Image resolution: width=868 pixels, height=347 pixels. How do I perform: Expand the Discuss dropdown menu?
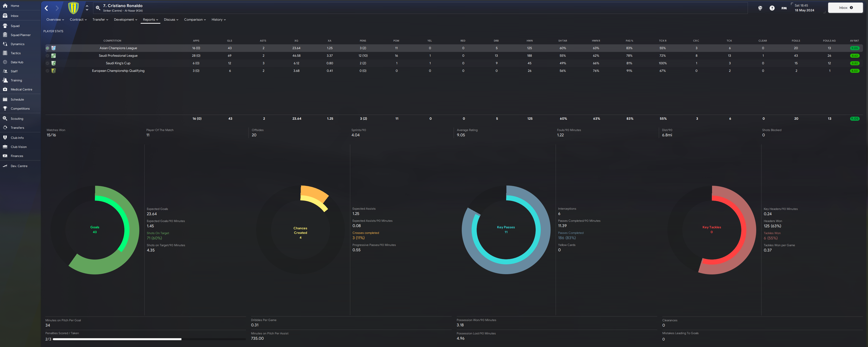pyautogui.click(x=171, y=19)
